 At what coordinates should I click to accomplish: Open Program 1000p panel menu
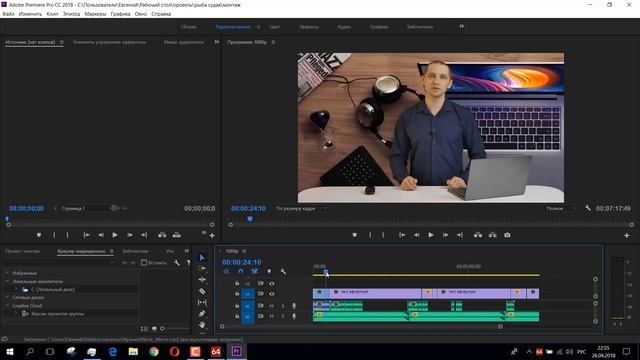(x=273, y=42)
